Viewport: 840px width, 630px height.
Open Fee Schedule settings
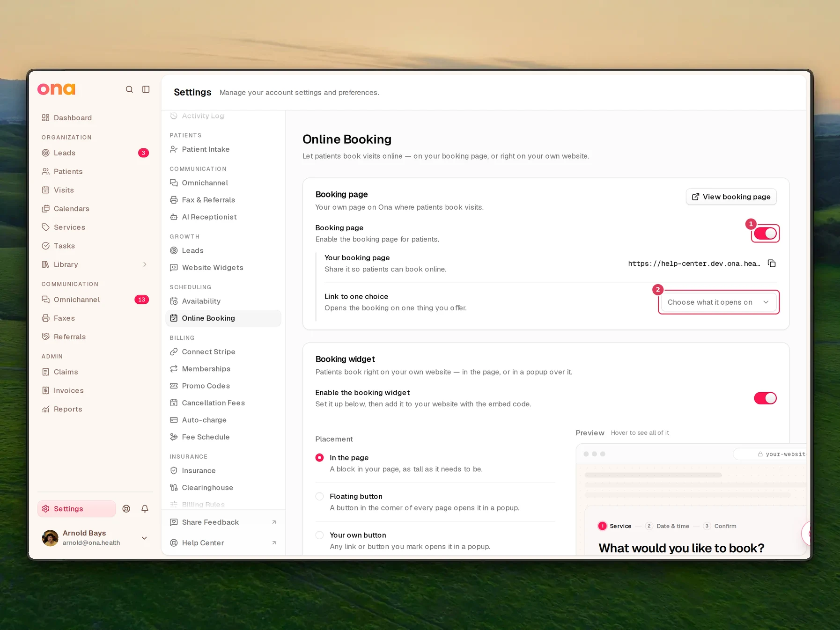click(223, 437)
